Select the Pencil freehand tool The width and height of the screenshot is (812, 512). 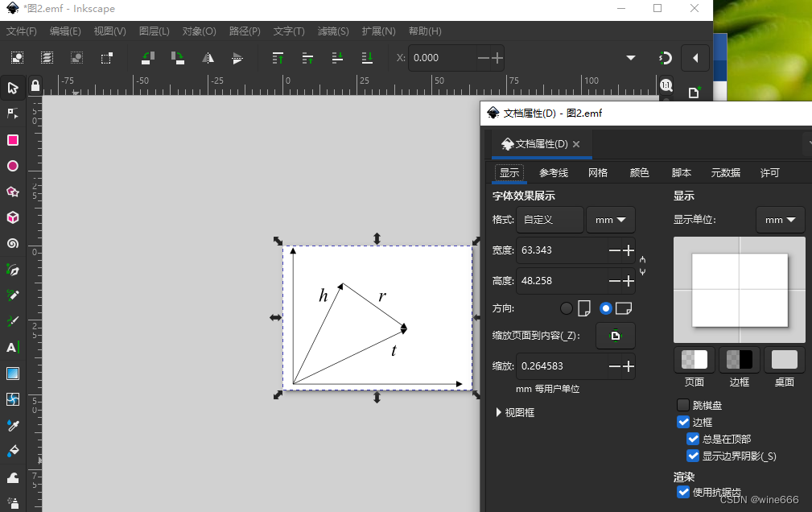[13, 295]
